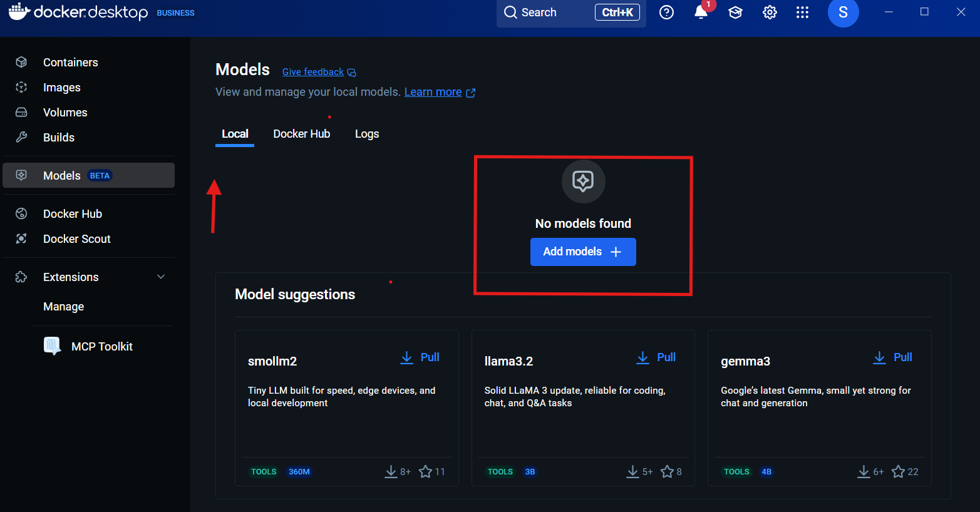Open the Learning center graduation cap icon

tap(735, 13)
